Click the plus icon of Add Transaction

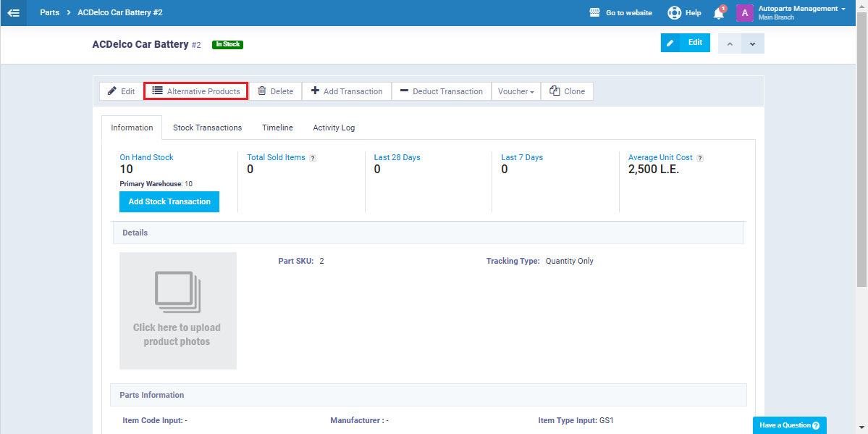(315, 91)
